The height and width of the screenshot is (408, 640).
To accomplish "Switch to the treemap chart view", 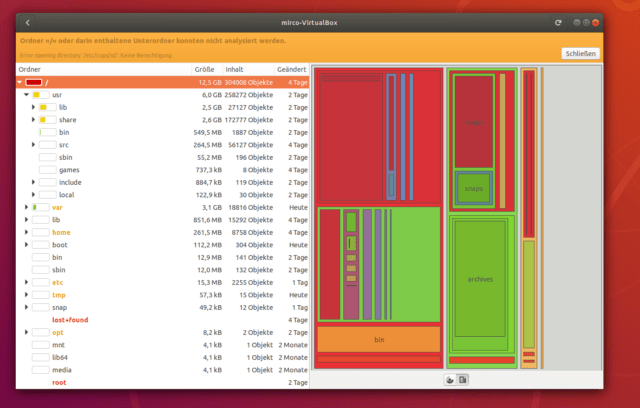I will pyautogui.click(x=462, y=380).
